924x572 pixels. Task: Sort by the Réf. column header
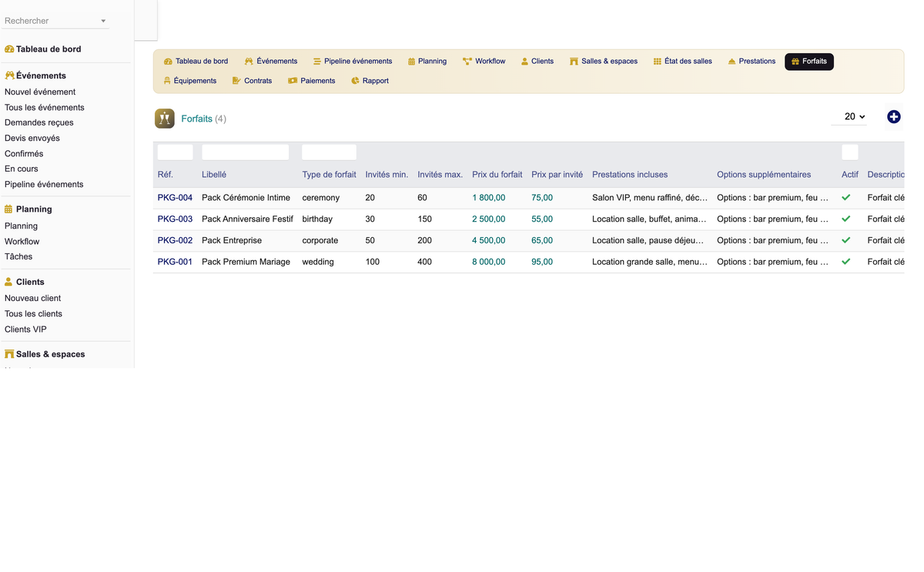[166, 175]
